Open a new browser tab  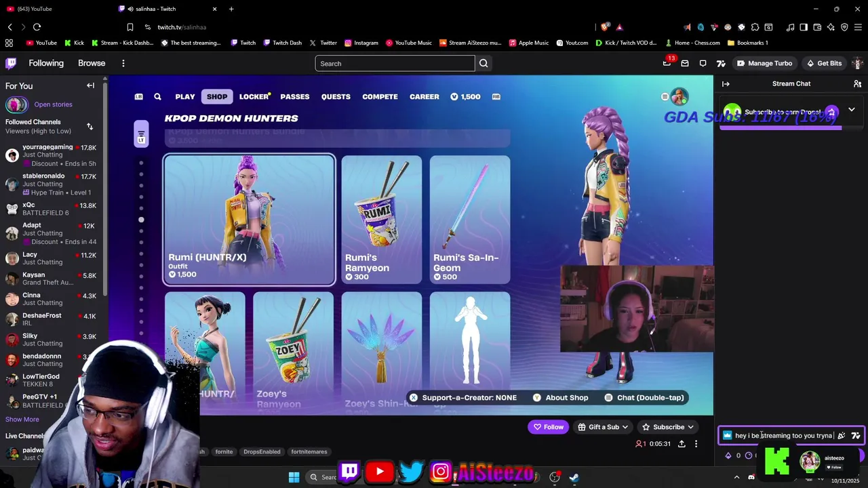click(x=231, y=9)
